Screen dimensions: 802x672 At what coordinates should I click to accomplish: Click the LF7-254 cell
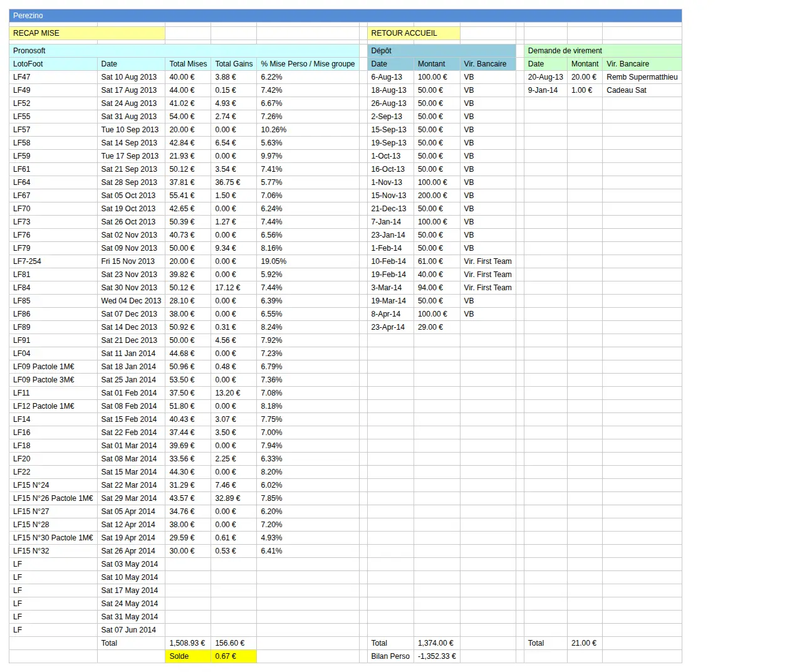[53, 261]
